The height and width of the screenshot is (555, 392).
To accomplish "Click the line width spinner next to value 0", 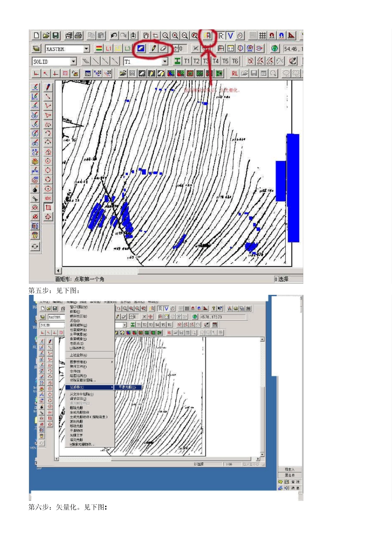I will point(177,48).
